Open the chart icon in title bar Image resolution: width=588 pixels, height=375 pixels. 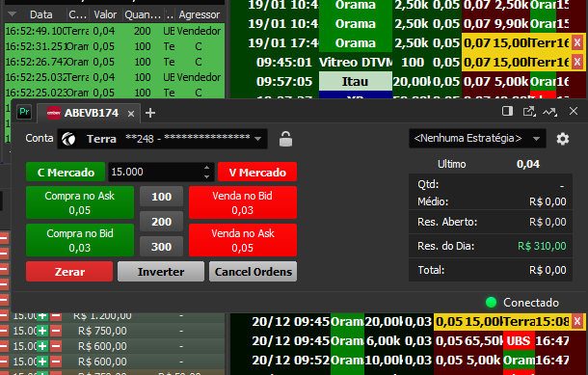[549, 112]
